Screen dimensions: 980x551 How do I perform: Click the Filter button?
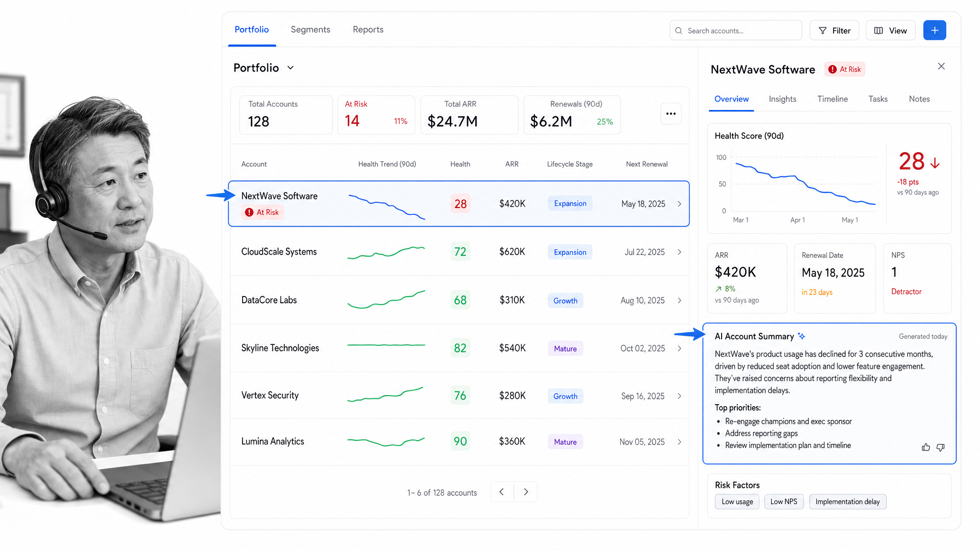[834, 31]
